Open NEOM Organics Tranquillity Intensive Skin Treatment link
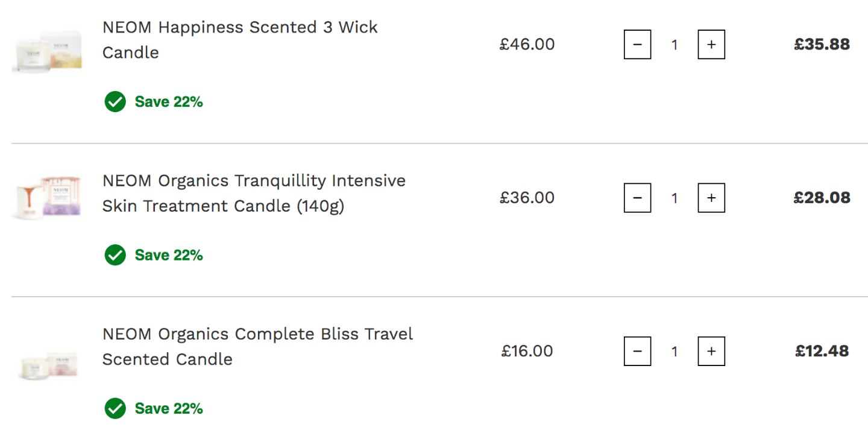 click(x=254, y=193)
